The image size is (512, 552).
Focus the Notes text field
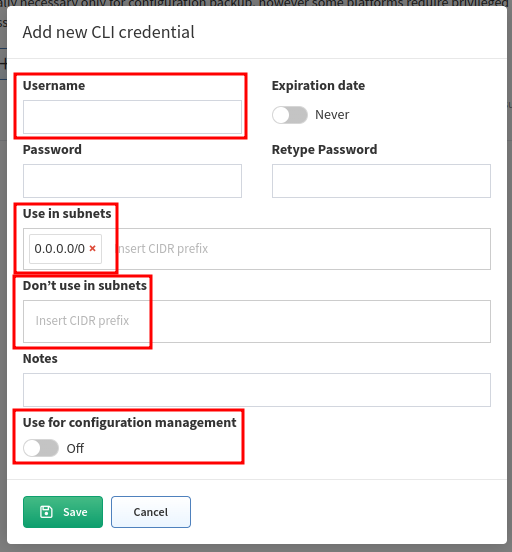[257, 390]
